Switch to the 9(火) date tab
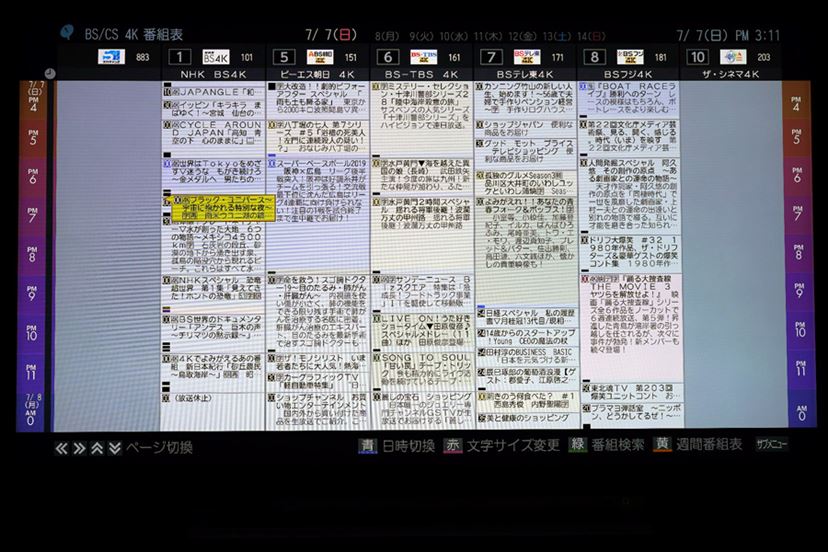 [421, 36]
